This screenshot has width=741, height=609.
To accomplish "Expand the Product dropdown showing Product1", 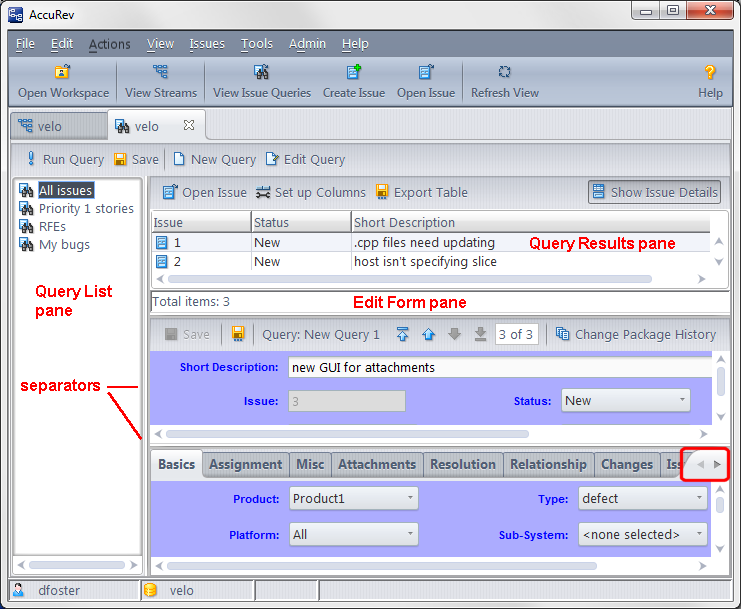I will (x=354, y=498).
